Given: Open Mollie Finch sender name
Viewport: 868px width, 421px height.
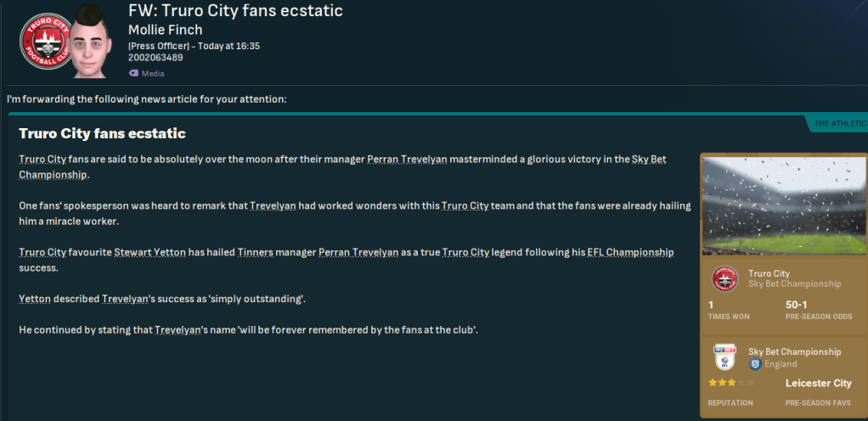Looking at the screenshot, I should [166, 30].
